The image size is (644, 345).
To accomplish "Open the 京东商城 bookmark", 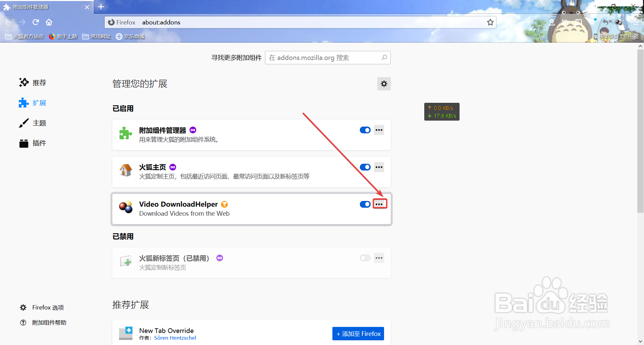I will tap(130, 37).
